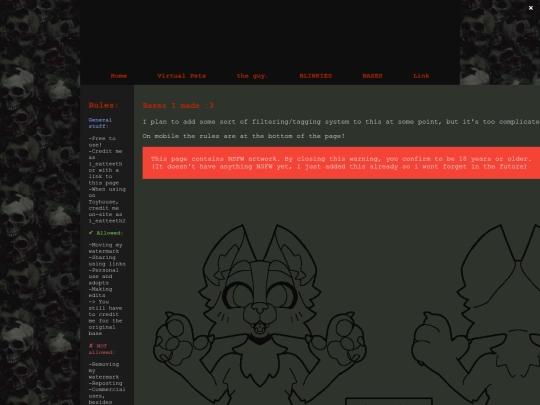Open the BLINKIES navigation link
The height and width of the screenshot is (405, 540).
pyautogui.click(x=315, y=76)
